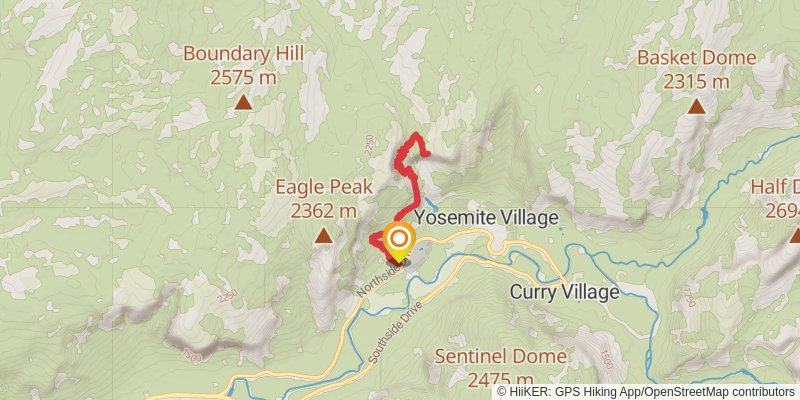Select the Basket Dome triangle marker
The height and width of the screenshot is (400, 800).
pyautogui.click(x=696, y=106)
